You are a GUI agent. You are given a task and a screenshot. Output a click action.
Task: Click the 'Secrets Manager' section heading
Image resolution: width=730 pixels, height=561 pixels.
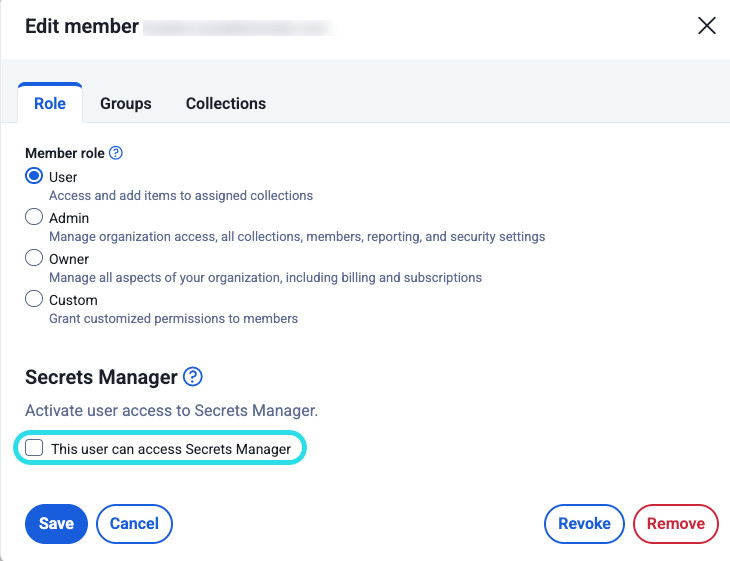click(x=101, y=377)
